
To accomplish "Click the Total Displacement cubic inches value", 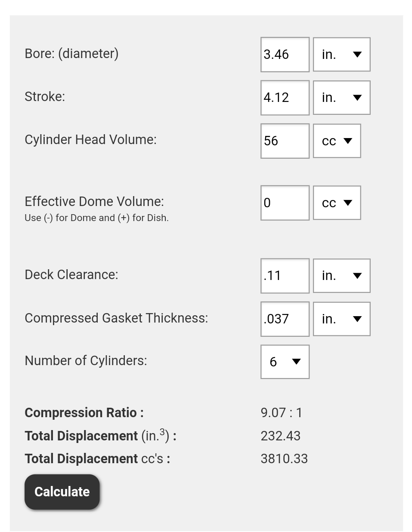I will tap(280, 436).
